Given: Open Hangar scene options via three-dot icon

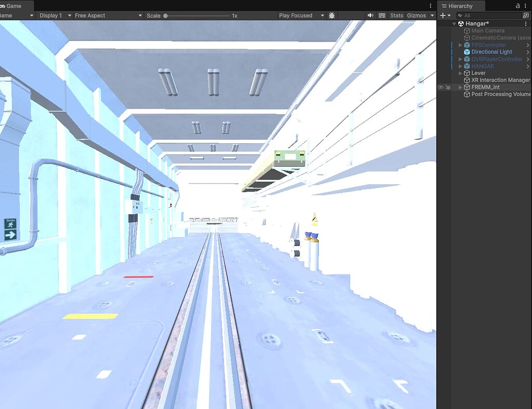Looking at the screenshot, I should pyautogui.click(x=526, y=23).
